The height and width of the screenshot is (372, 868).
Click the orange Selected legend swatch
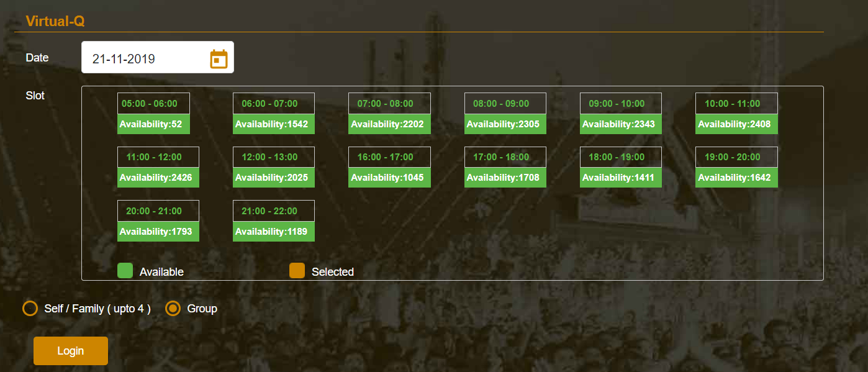pyautogui.click(x=297, y=270)
